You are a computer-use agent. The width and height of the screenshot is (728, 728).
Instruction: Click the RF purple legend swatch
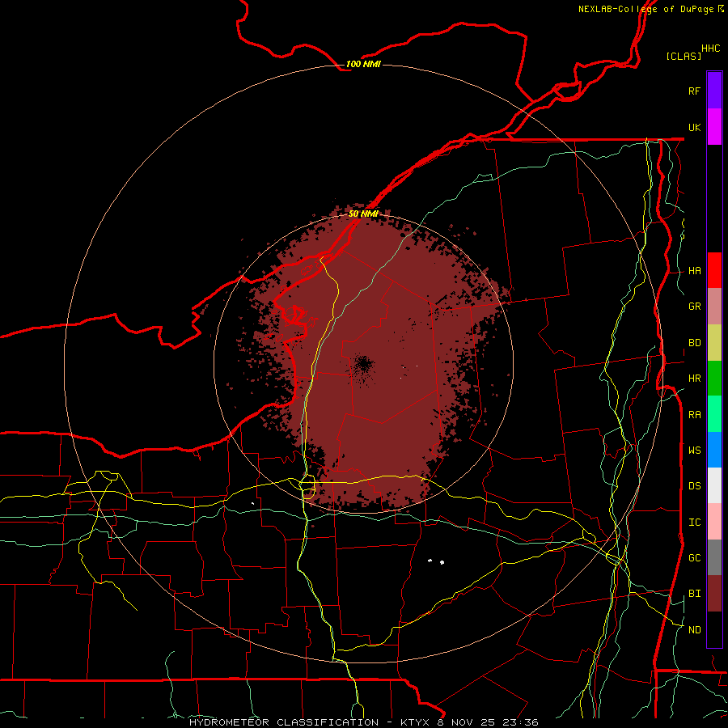pos(714,91)
